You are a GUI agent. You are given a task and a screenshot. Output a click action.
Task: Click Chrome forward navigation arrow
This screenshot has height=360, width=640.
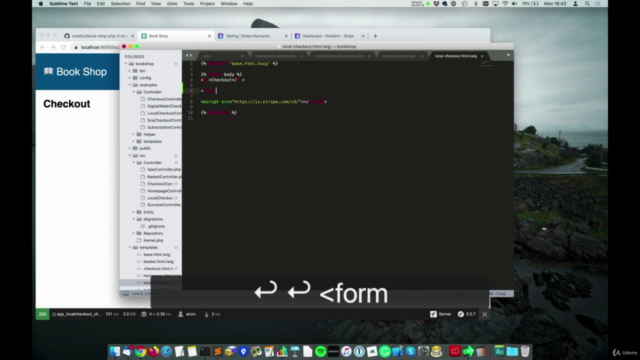pos(53,47)
